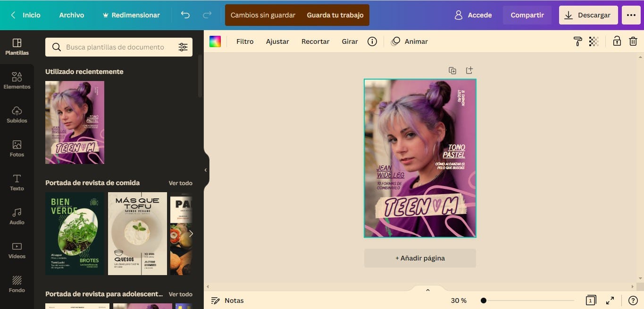Lock the selected magazine cover page
The height and width of the screenshot is (309, 644).
(x=617, y=41)
